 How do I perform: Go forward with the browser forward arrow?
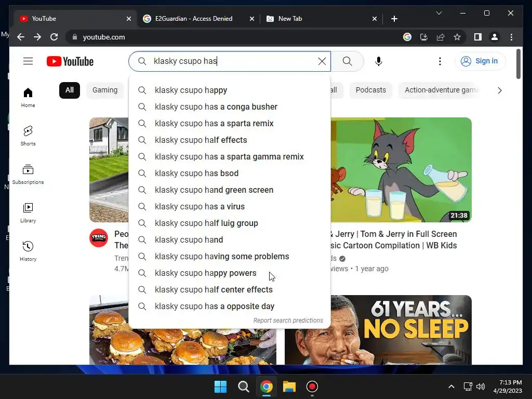pyautogui.click(x=37, y=37)
